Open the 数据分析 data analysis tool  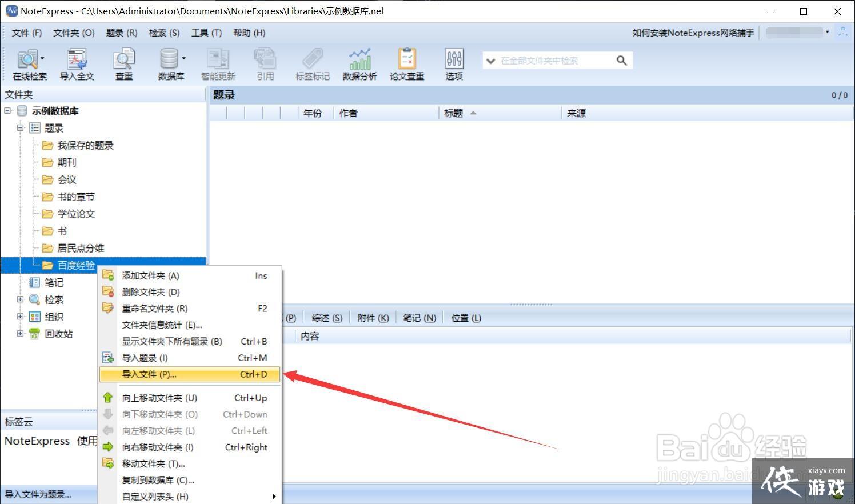point(359,64)
